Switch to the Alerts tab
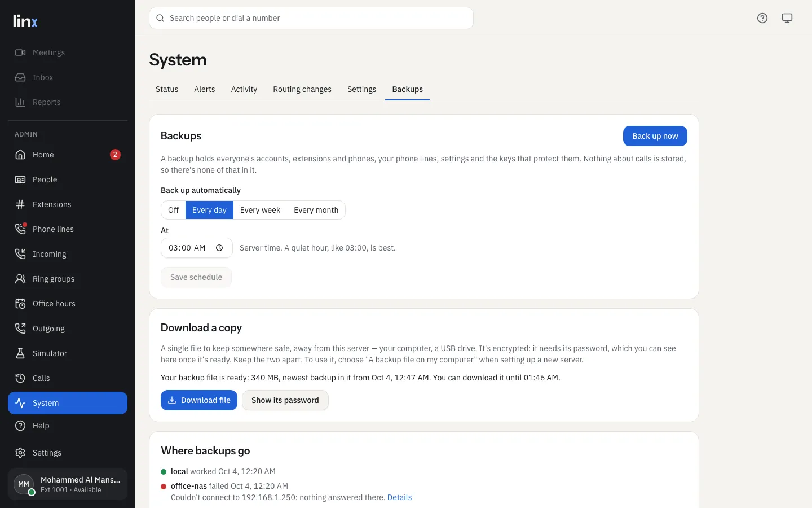 [x=205, y=89]
